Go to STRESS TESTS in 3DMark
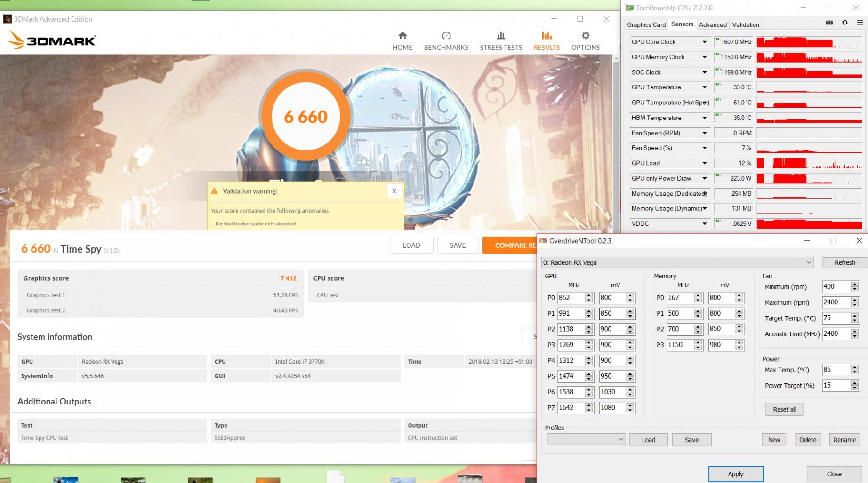 (x=501, y=41)
